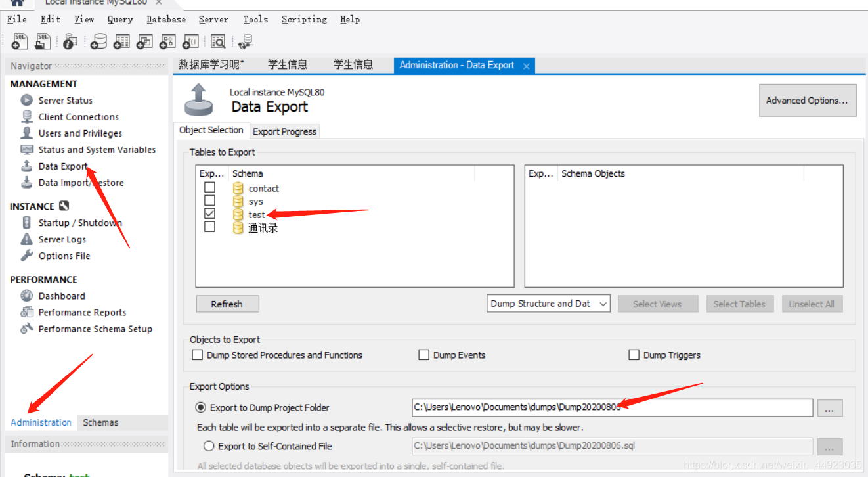Open Advanced Options
The height and width of the screenshot is (477, 868).
[808, 100]
